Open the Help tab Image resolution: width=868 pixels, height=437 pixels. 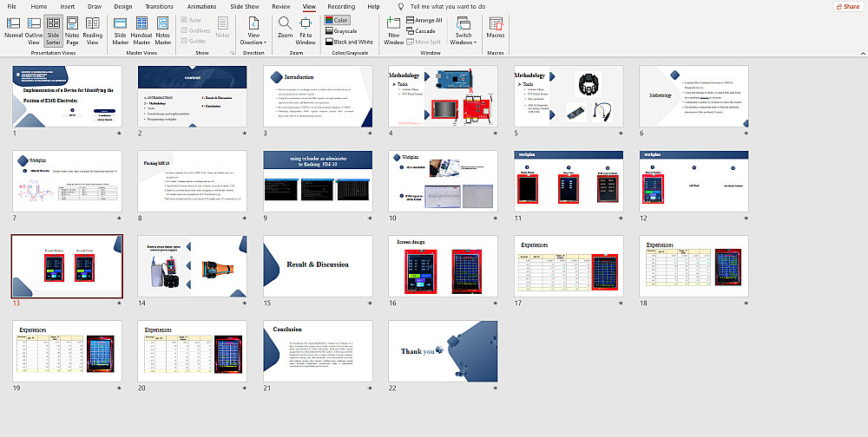(373, 7)
